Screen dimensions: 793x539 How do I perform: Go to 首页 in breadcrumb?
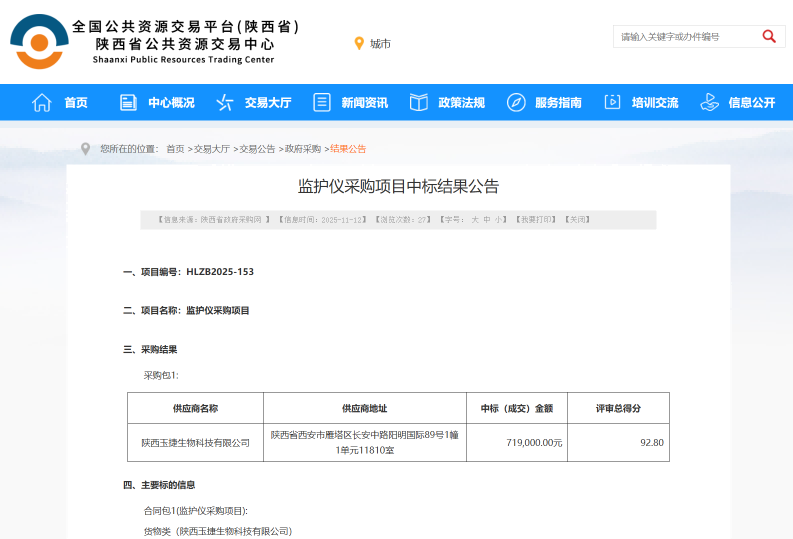(x=175, y=149)
